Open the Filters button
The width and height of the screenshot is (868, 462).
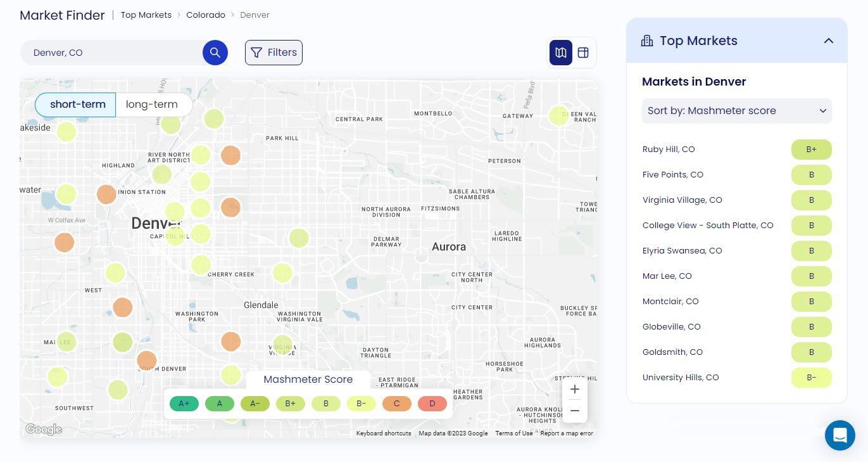pyautogui.click(x=274, y=53)
